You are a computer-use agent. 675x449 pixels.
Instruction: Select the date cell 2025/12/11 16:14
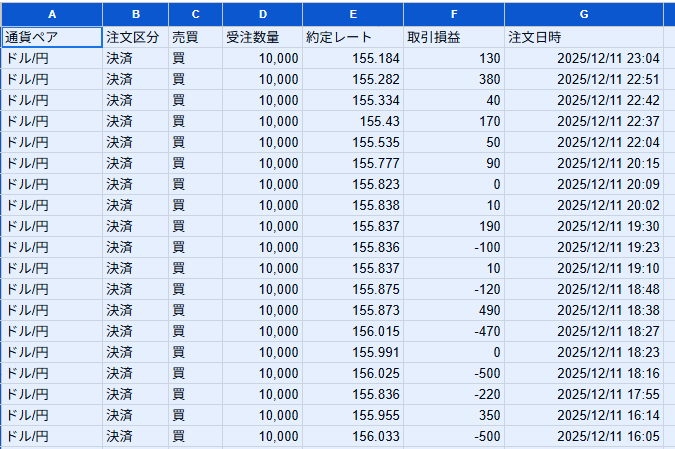coord(584,415)
